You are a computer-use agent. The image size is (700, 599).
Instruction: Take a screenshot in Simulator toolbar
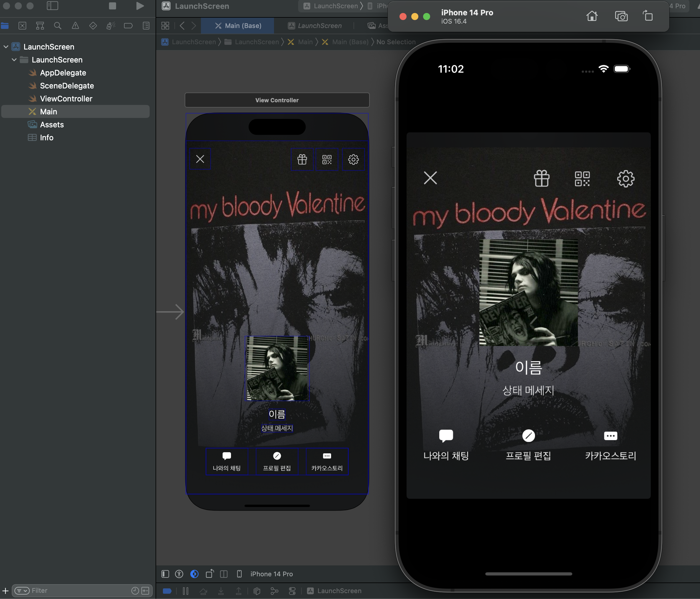pyautogui.click(x=621, y=16)
